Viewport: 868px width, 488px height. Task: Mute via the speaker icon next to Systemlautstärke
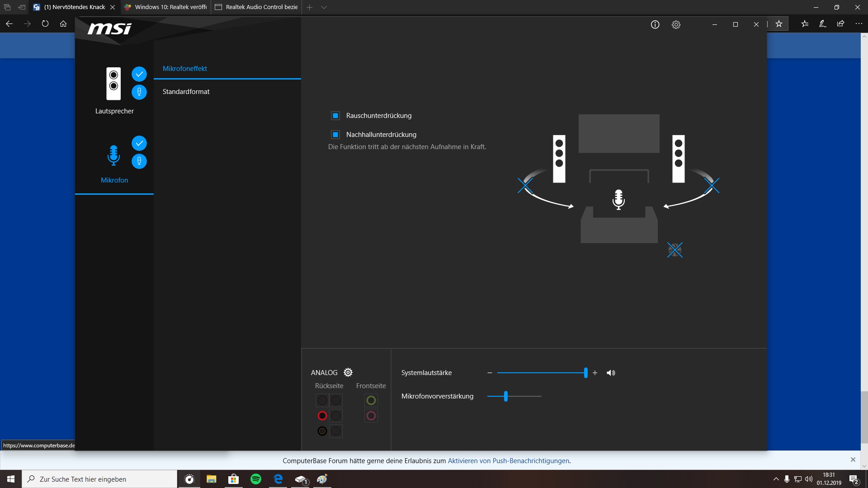pos(611,373)
